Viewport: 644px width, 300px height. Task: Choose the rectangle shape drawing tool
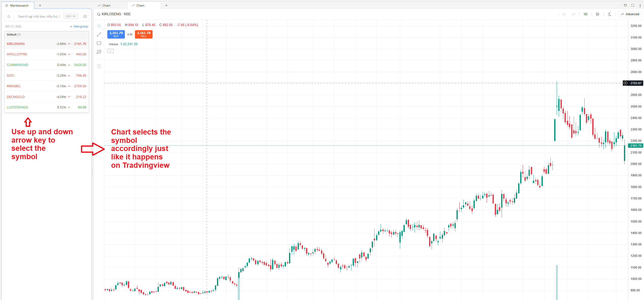[99, 43]
